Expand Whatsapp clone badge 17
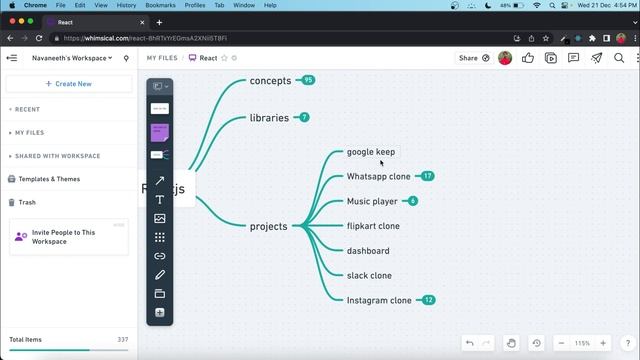The height and width of the screenshot is (360, 640). click(427, 176)
